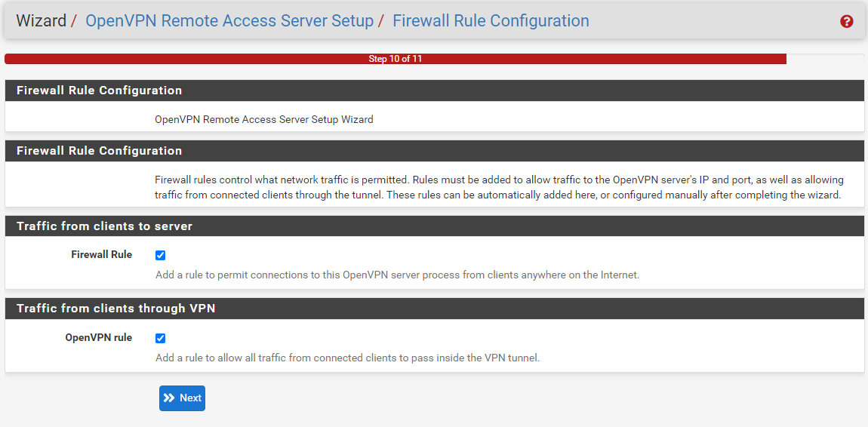Click the "Firewall Rule" field label
The height and width of the screenshot is (427, 868).
point(102,255)
